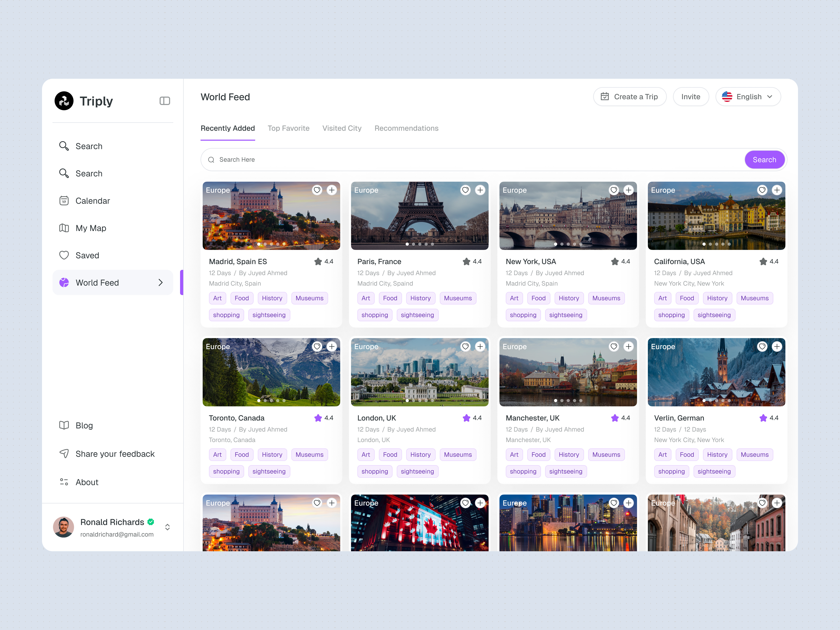The width and height of the screenshot is (840, 630).
Task: Toggle heart on London, UK card
Action: [465, 346]
